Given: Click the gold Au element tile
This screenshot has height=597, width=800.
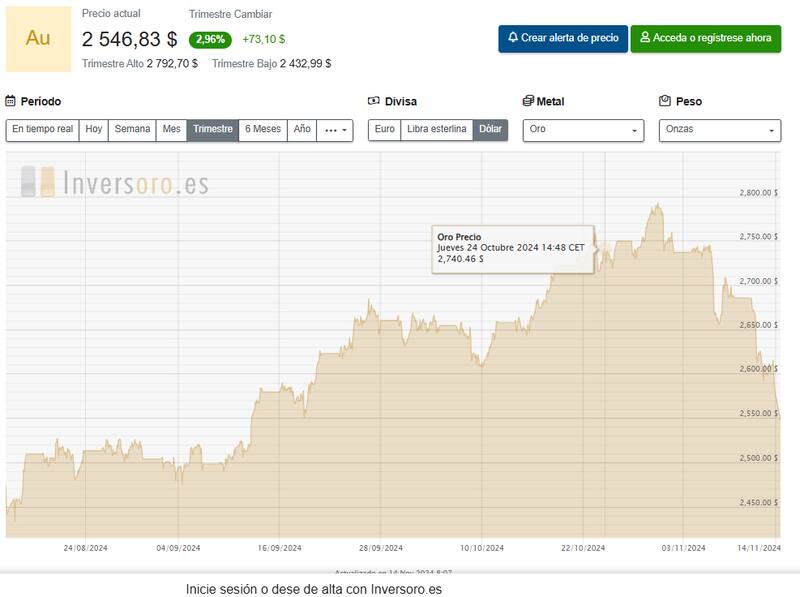Looking at the screenshot, I should click(38, 39).
